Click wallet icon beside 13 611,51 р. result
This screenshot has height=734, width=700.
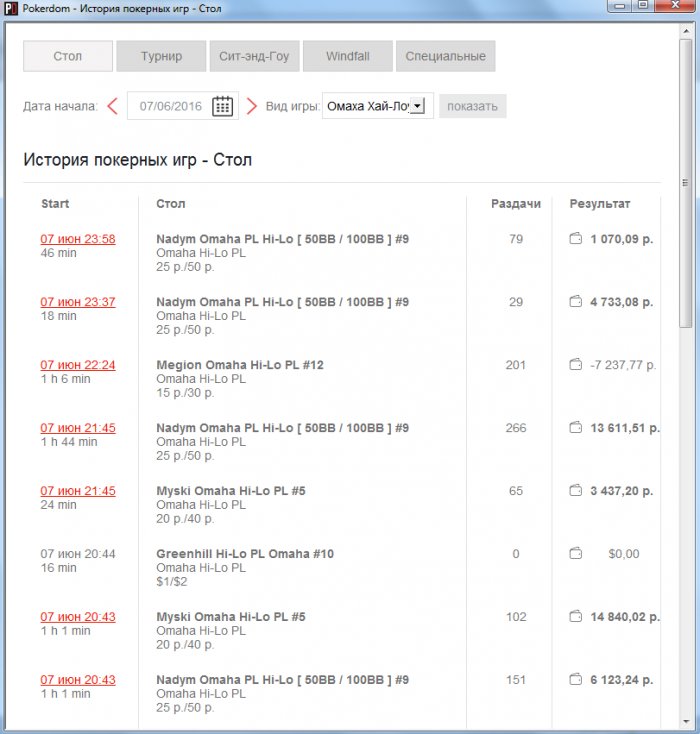(575, 427)
